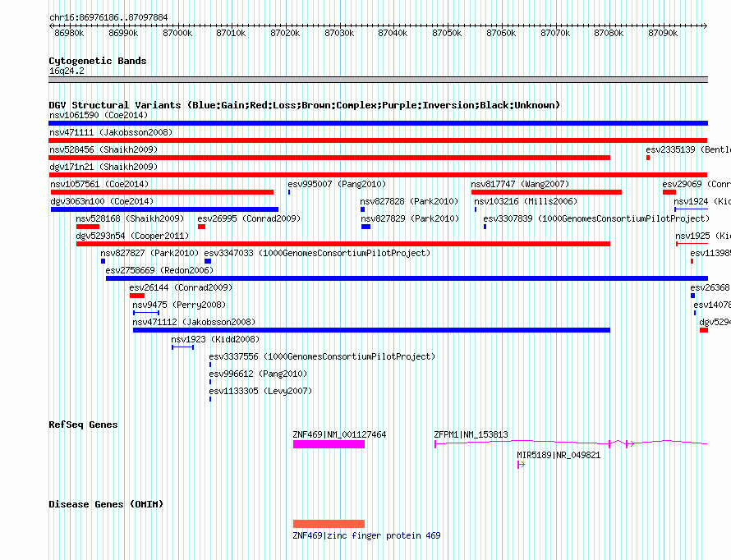Screen dimensions: 731x560
Task: Click the 87090k ruler tick label
Action: [663, 33]
